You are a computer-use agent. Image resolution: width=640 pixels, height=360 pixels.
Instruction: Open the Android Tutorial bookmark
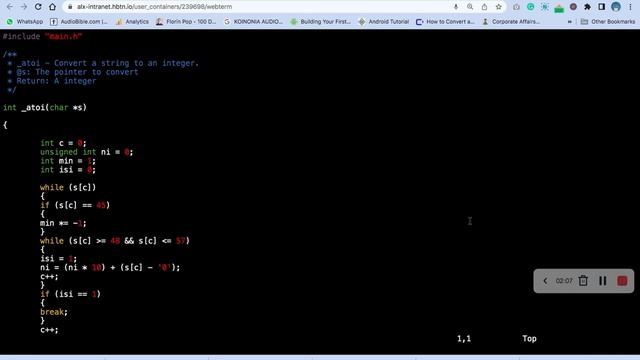pyautogui.click(x=384, y=22)
